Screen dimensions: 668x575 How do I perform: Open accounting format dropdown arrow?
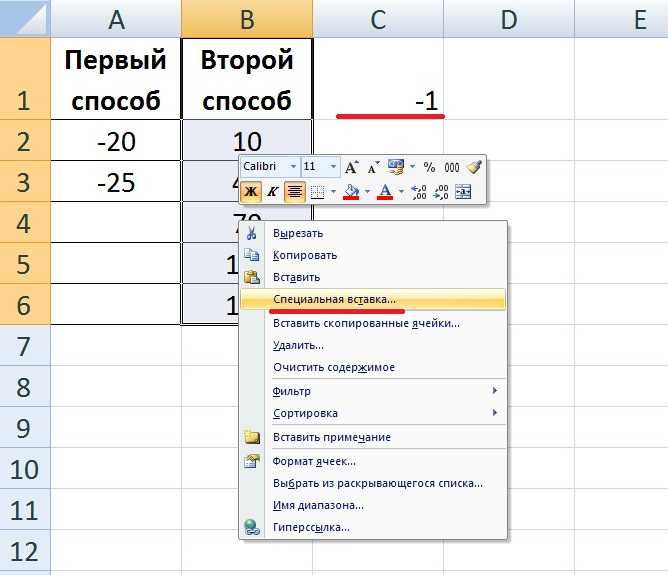412,167
